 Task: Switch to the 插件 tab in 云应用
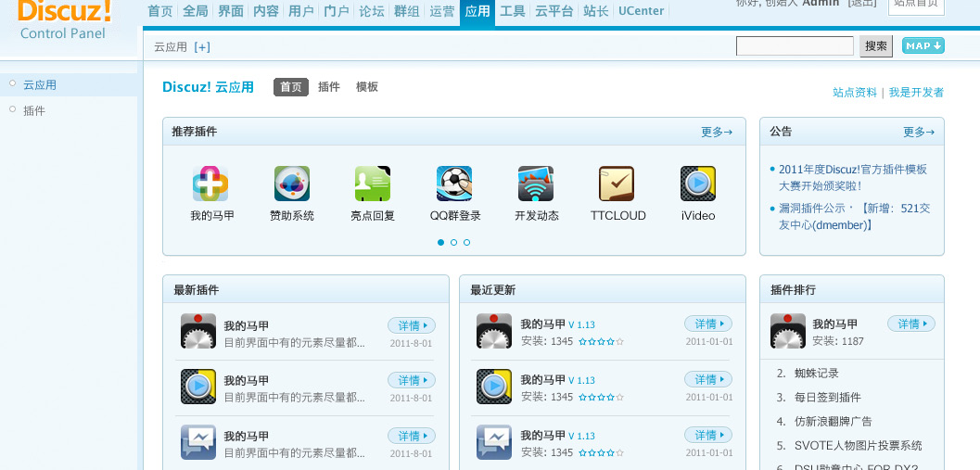coord(329,87)
